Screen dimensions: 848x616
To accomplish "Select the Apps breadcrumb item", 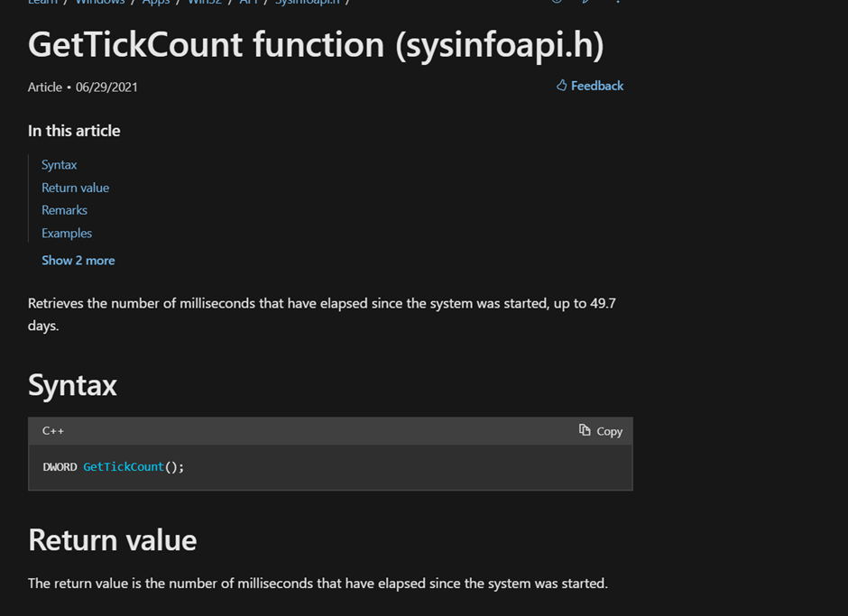I will 155,3.
